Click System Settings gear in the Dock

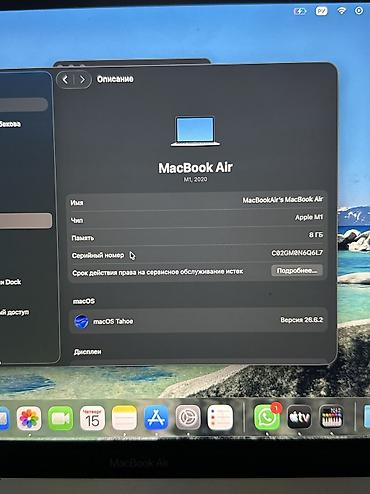click(x=188, y=417)
